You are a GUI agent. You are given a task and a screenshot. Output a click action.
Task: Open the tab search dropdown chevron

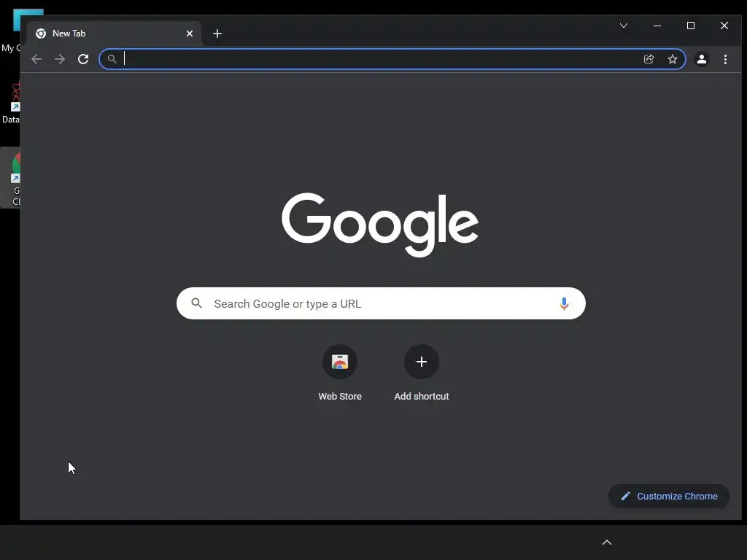[x=624, y=26]
